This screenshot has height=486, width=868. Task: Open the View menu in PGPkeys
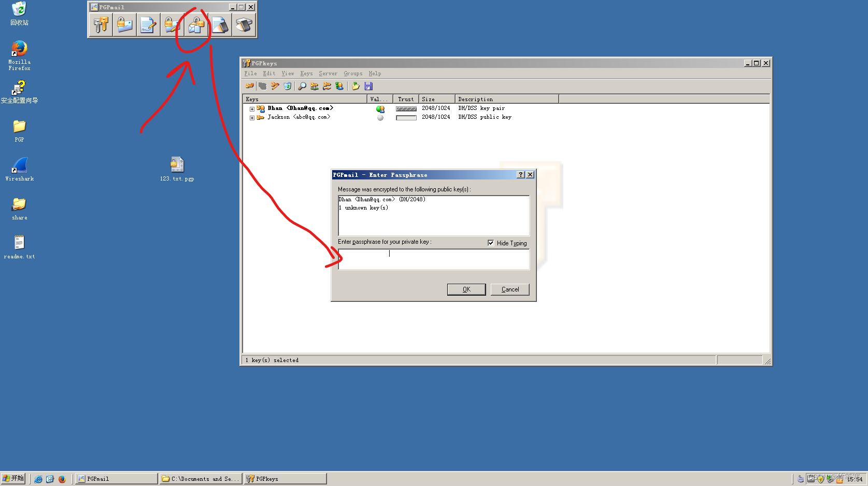coord(288,74)
